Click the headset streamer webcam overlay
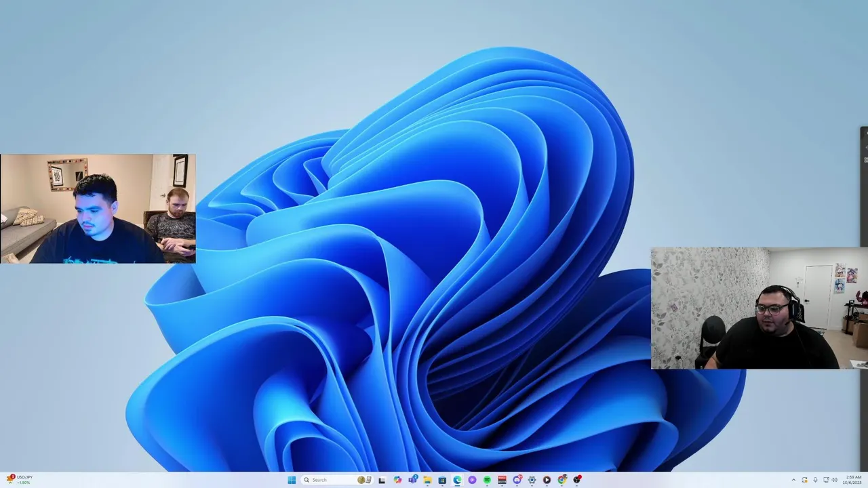The height and width of the screenshot is (488, 868). point(759,308)
